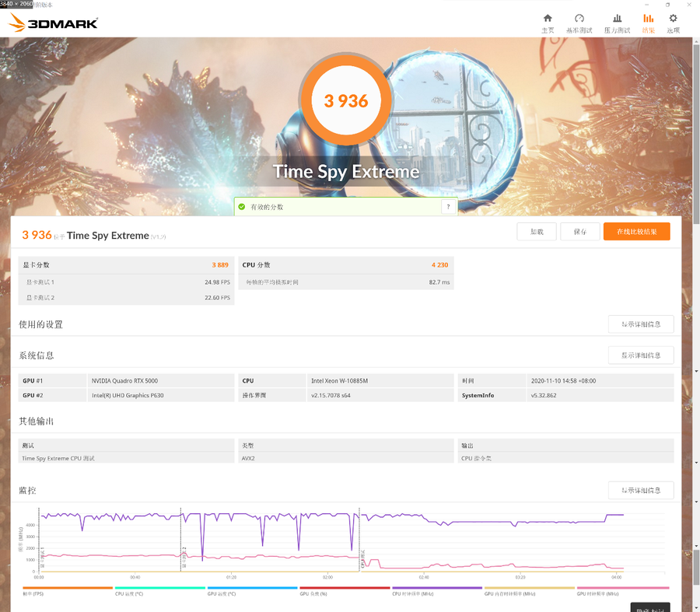Open the Stress Test (压力测试) icon
The image size is (700, 612).
(x=617, y=23)
